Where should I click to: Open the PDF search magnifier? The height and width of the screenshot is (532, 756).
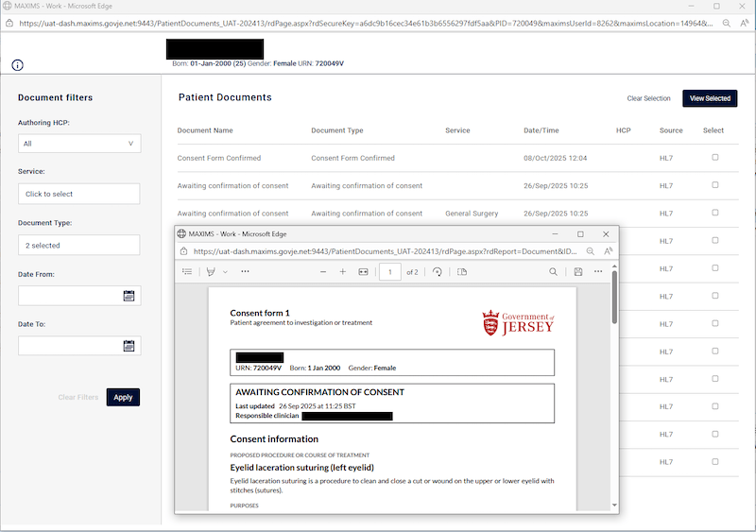tap(553, 272)
